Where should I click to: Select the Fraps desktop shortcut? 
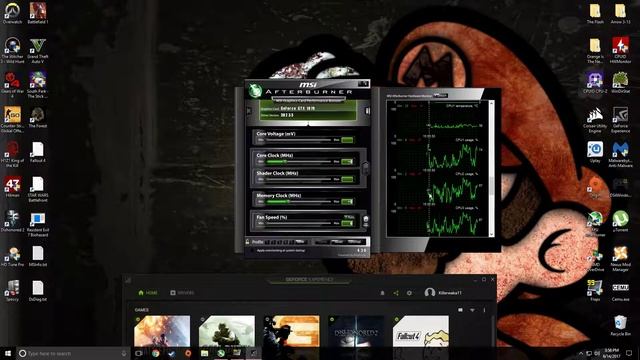pos(595,291)
